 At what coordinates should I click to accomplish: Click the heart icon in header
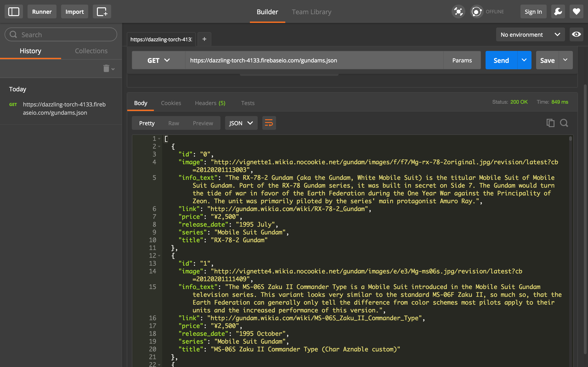coord(576,12)
